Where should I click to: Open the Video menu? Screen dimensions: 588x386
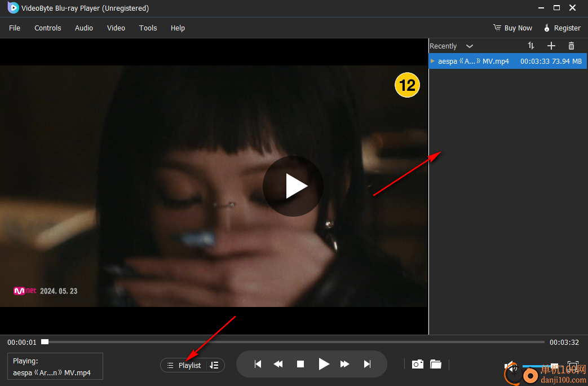(116, 28)
